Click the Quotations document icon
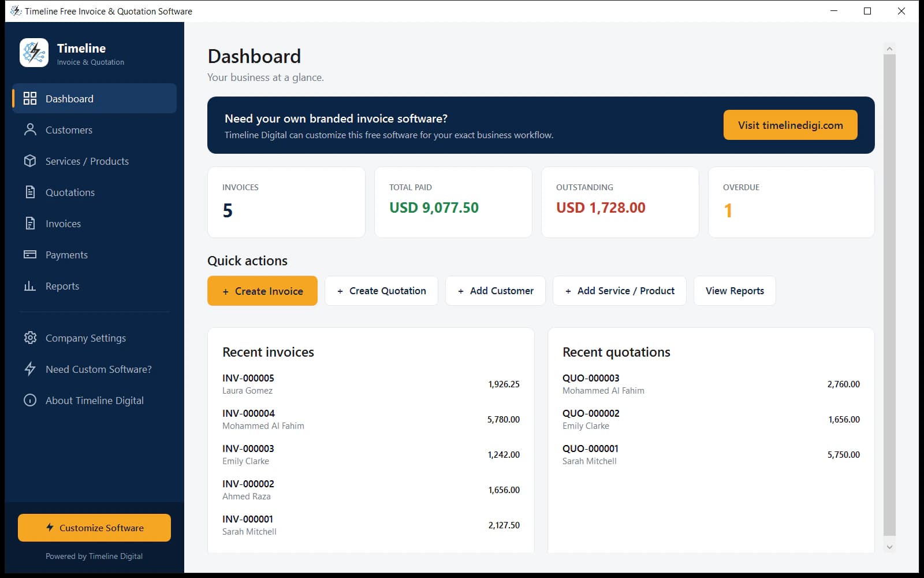924x578 pixels. [30, 192]
